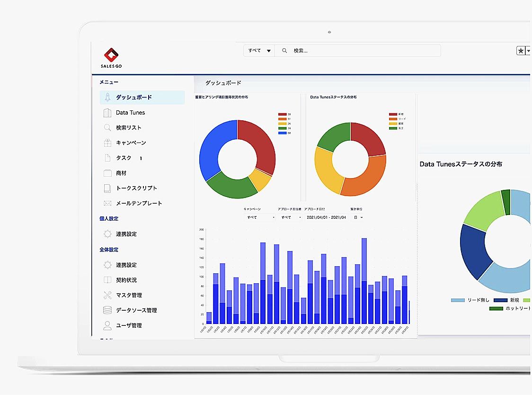
Task: Click the gift icon for キャンペーン
Action: point(107,143)
